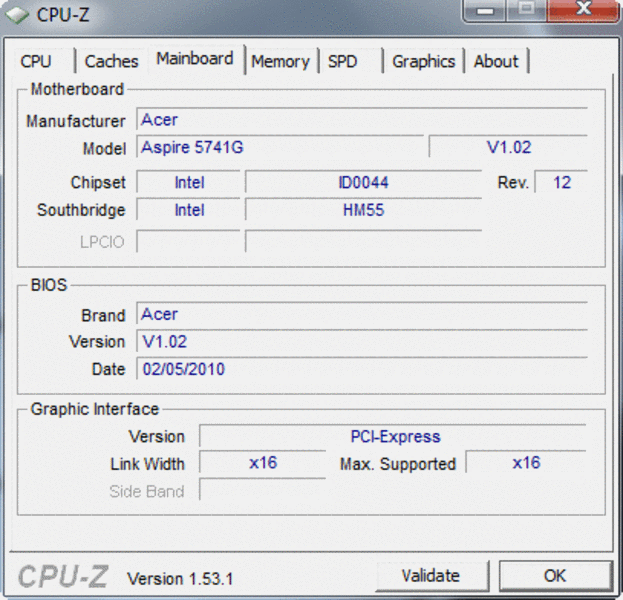Click the BIOS Brand Acer field
The width and height of the screenshot is (623, 600).
(362, 314)
